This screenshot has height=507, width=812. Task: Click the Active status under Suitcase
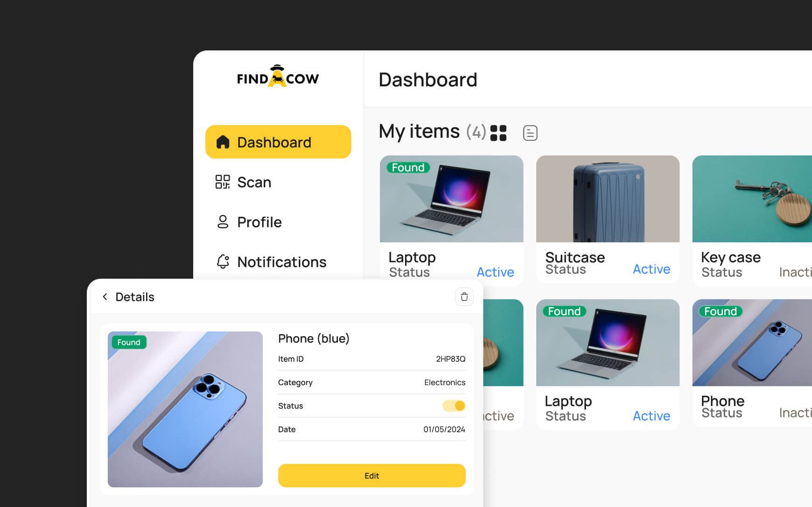click(651, 269)
